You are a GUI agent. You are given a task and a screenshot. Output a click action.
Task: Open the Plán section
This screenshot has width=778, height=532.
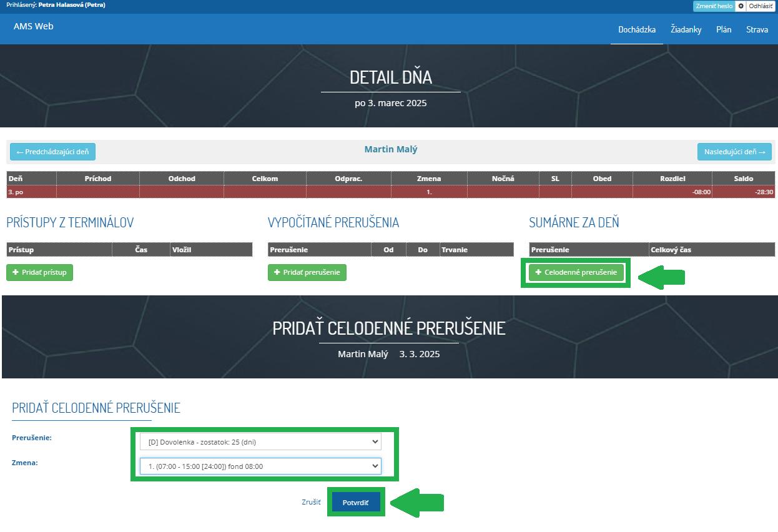click(x=724, y=29)
